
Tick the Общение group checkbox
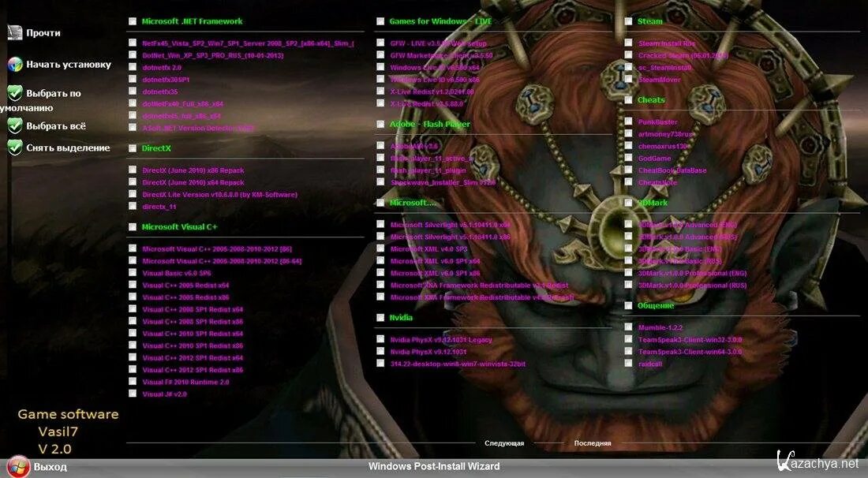pyautogui.click(x=628, y=305)
